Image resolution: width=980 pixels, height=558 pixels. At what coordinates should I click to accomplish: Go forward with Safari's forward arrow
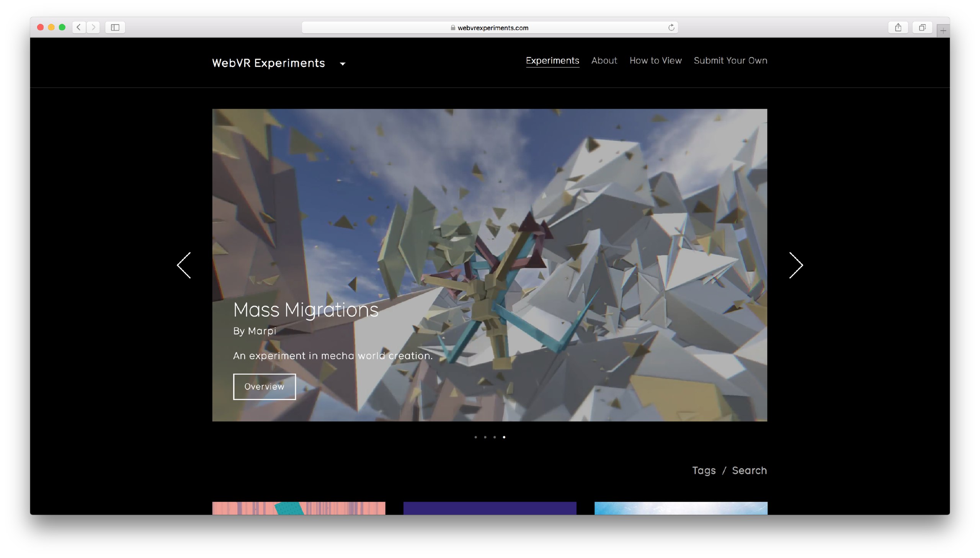tap(93, 27)
